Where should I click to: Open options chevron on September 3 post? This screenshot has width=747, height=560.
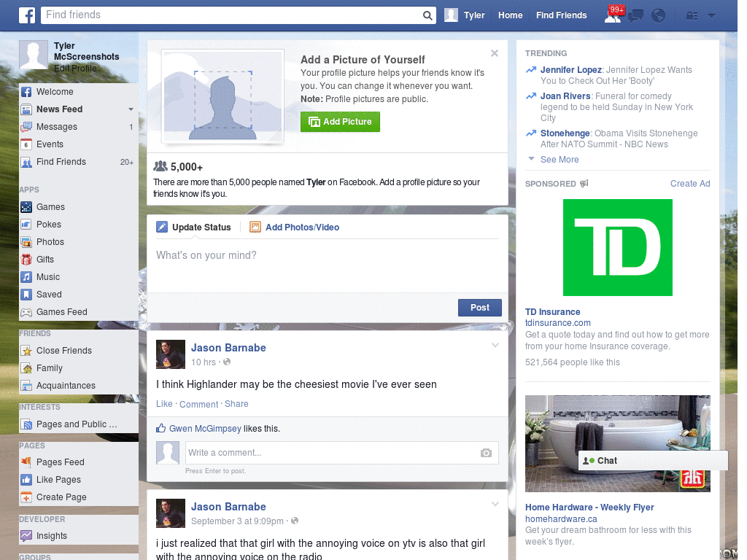pos(495,505)
